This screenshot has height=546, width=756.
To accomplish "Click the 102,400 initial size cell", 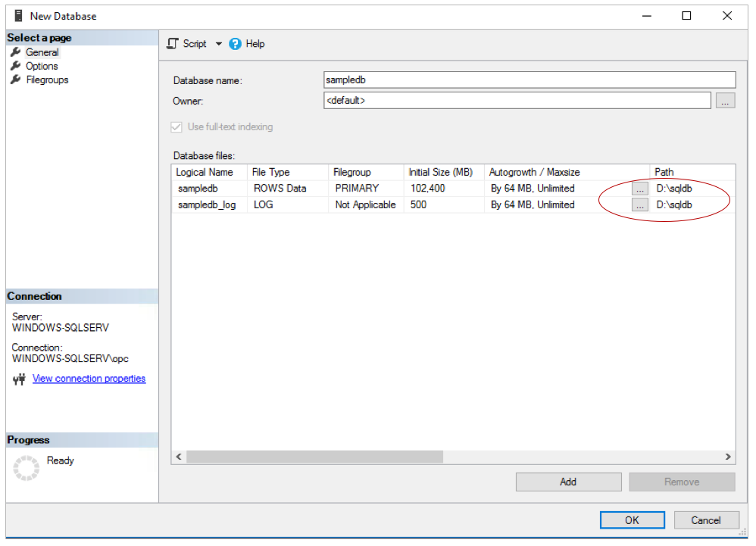I will coord(444,189).
